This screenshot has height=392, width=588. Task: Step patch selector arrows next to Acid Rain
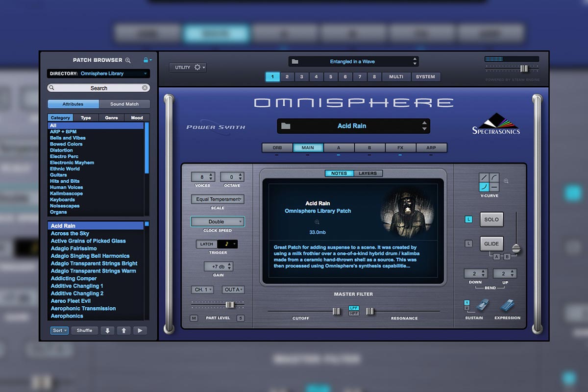tap(424, 126)
